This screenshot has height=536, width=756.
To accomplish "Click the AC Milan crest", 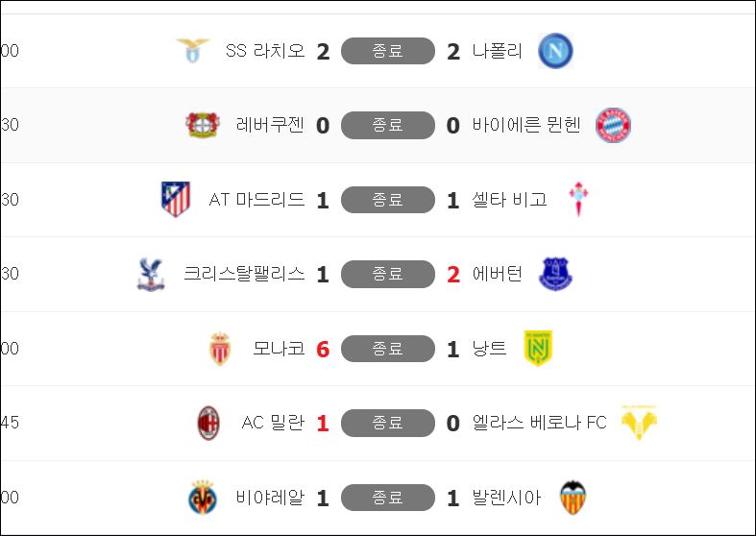I will [208, 423].
